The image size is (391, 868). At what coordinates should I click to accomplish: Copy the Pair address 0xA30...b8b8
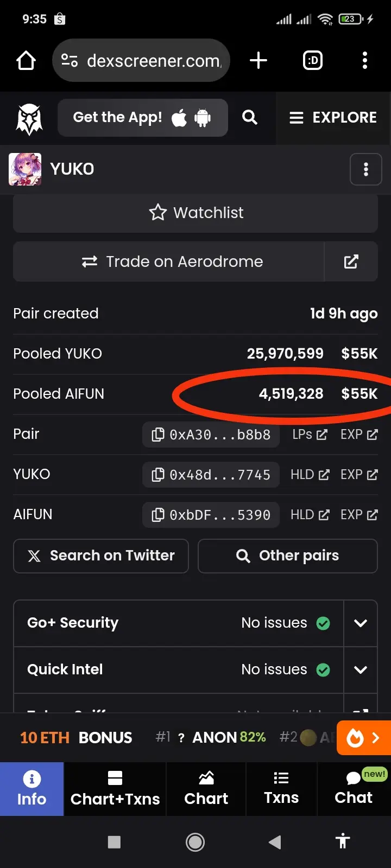click(211, 435)
